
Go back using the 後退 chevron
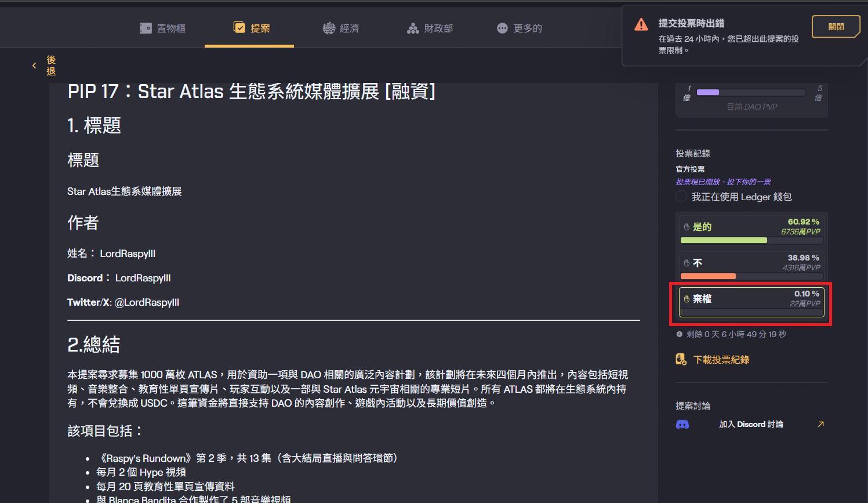pos(34,66)
